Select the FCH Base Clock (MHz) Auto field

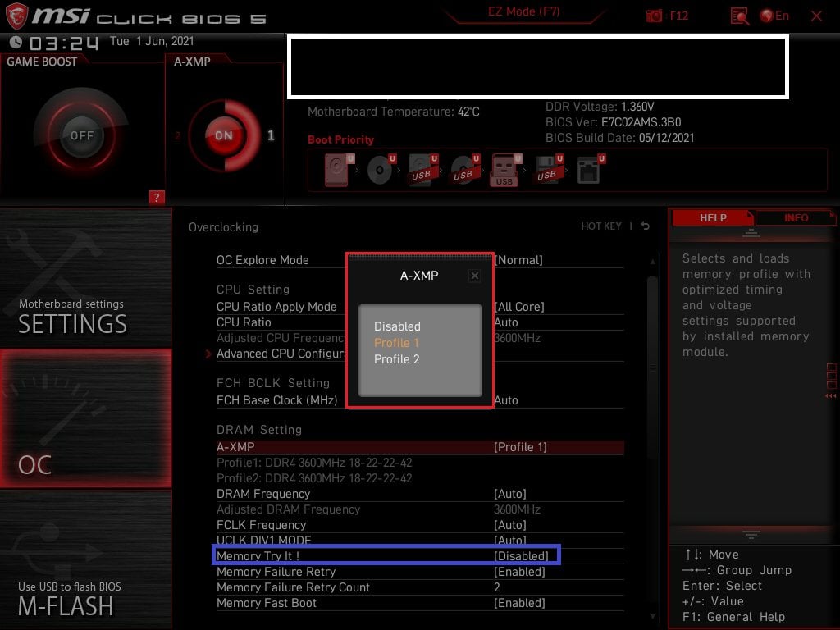(x=505, y=400)
